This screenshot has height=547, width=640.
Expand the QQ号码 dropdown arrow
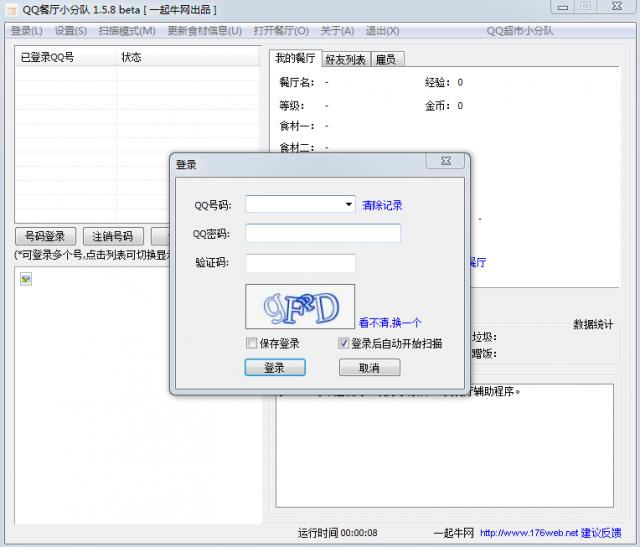point(349,204)
